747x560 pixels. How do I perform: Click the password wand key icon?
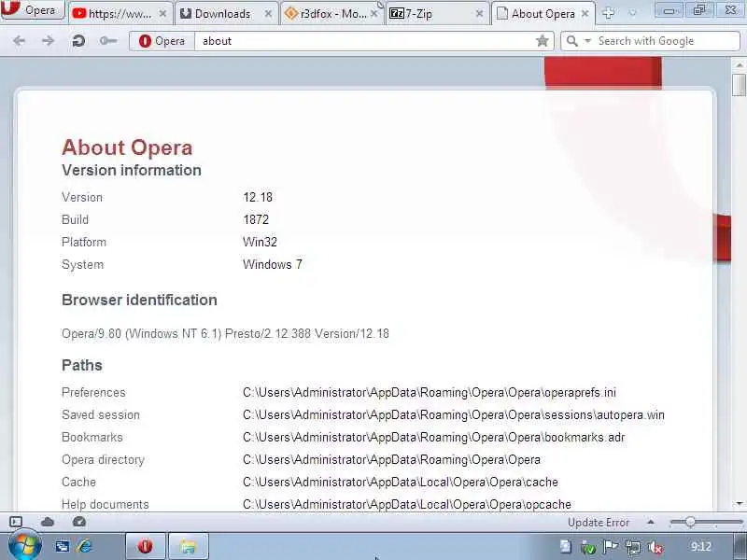(x=108, y=41)
